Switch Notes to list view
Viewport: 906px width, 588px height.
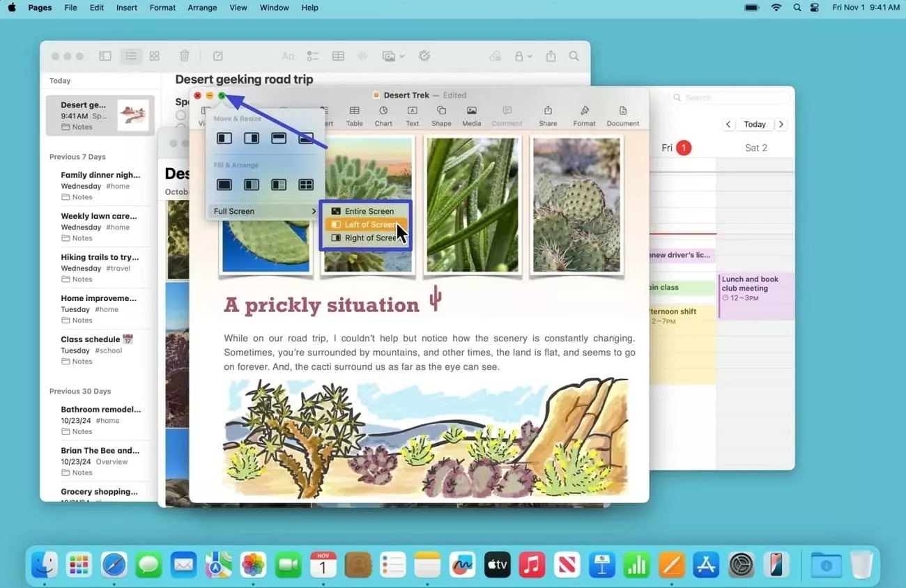[x=131, y=56]
